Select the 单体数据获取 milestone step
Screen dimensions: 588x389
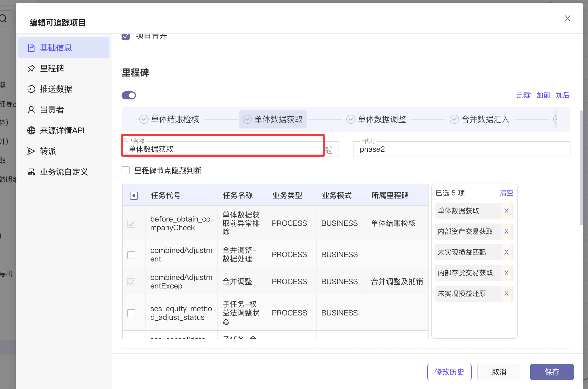[273, 119]
